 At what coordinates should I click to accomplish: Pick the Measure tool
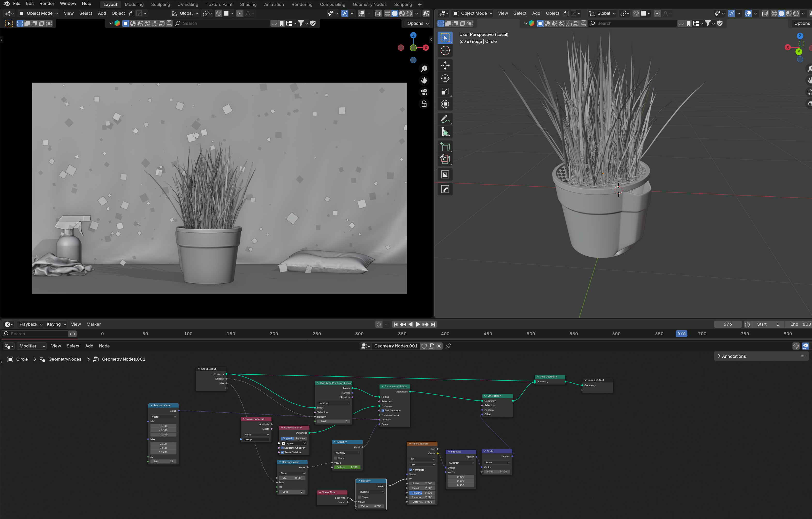click(445, 132)
